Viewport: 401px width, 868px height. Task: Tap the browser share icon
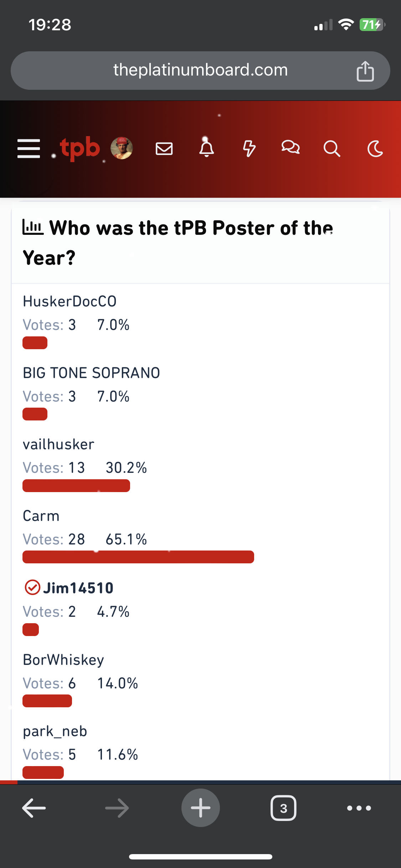pos(365,71)
